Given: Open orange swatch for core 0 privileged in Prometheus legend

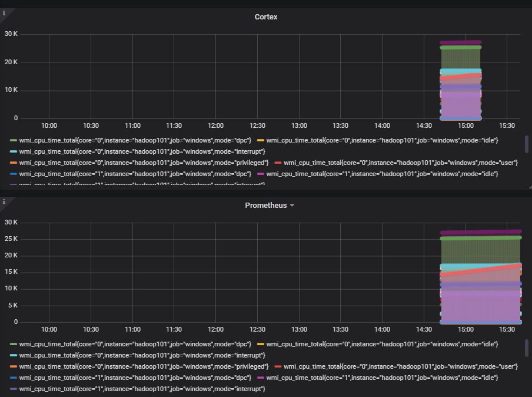Looking at the screenshot, I should point(14,366).
